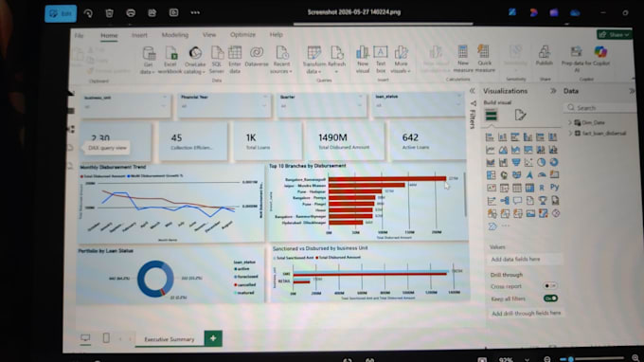Select the Q&A speech bubble visual
Viewport: 644px width, 362px height.
point(517,201)
